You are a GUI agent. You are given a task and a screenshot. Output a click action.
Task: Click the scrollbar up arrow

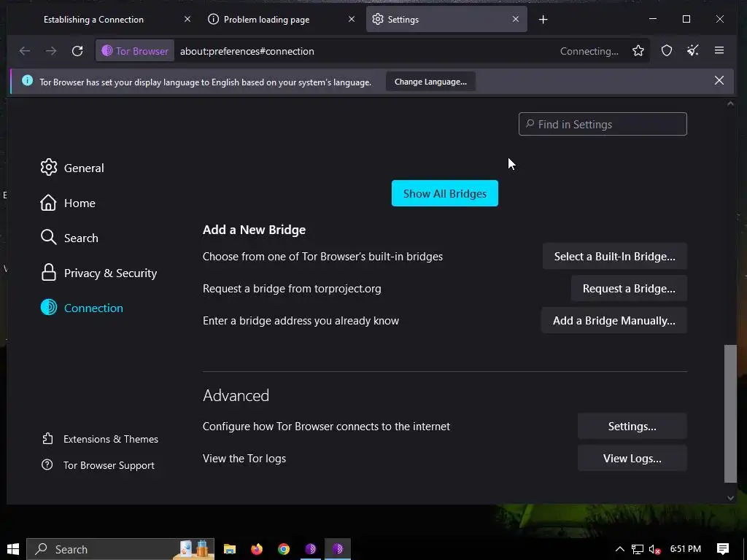(730, 104)
